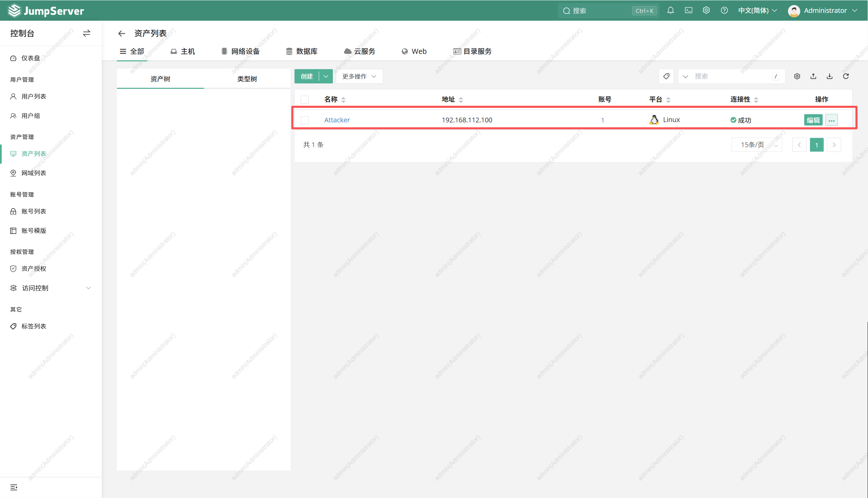Click the sidebar view switch icon
868x498 pixels.
[86, 33]
